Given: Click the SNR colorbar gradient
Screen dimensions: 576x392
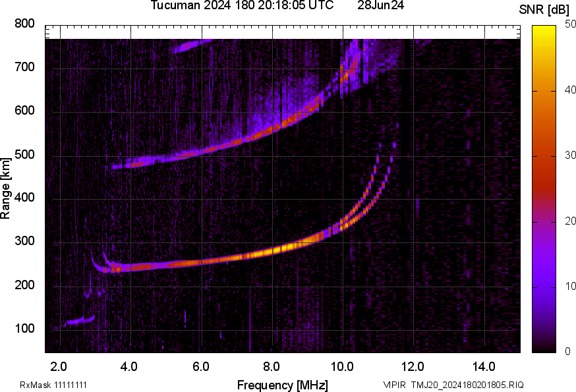Looking at the screenshot, I should [x=544, y=189].
